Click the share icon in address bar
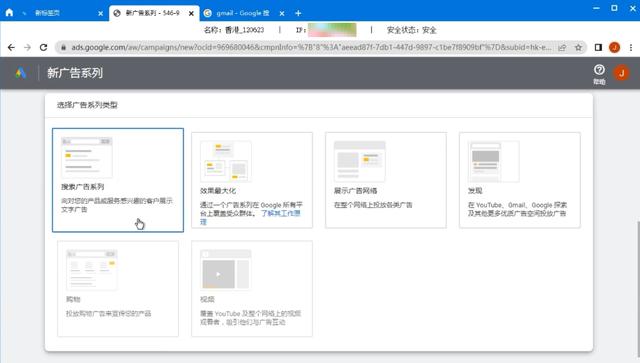Viewport: 640px width, 363px height. pos(562,47)
